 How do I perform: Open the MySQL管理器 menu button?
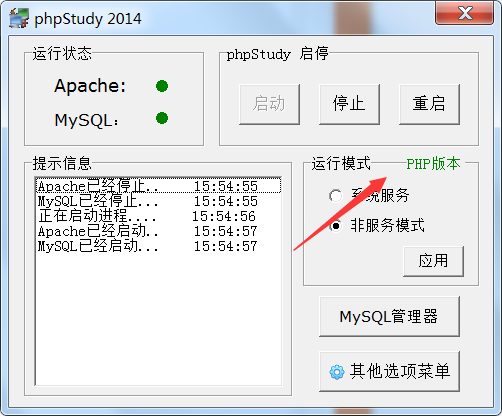[x=389, y=316]
